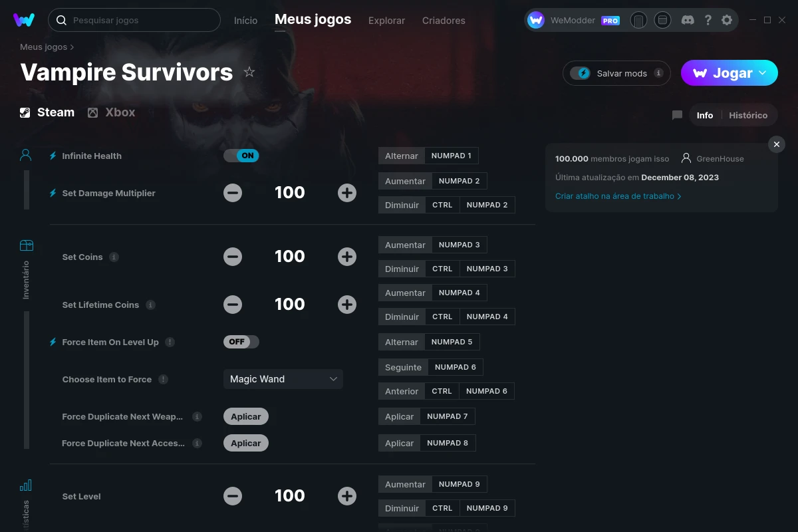Viewport: 798px width, 532px height.
Task: Show info for Set Lifetime Coins
Action: (150, 305)
